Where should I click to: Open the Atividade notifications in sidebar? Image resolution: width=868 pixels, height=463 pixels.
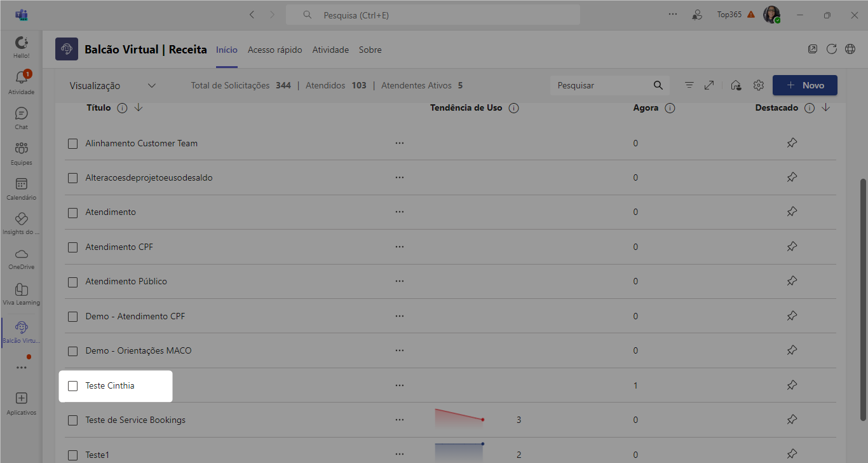(x=21, y=82)
